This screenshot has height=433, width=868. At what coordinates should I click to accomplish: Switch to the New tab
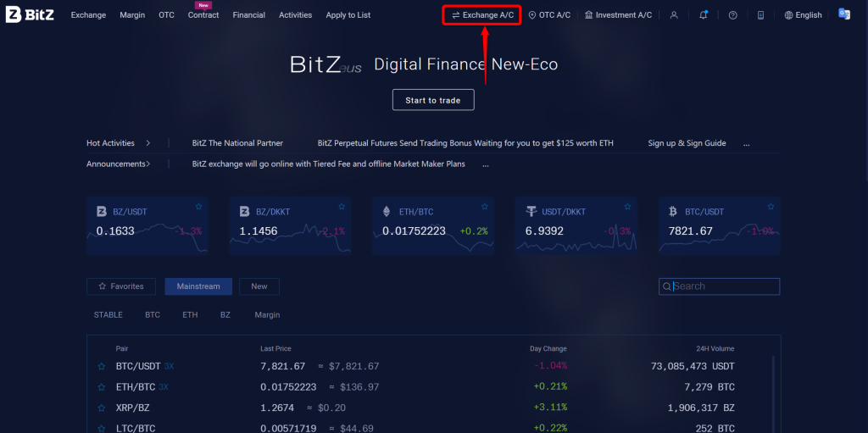coord(259,286)
